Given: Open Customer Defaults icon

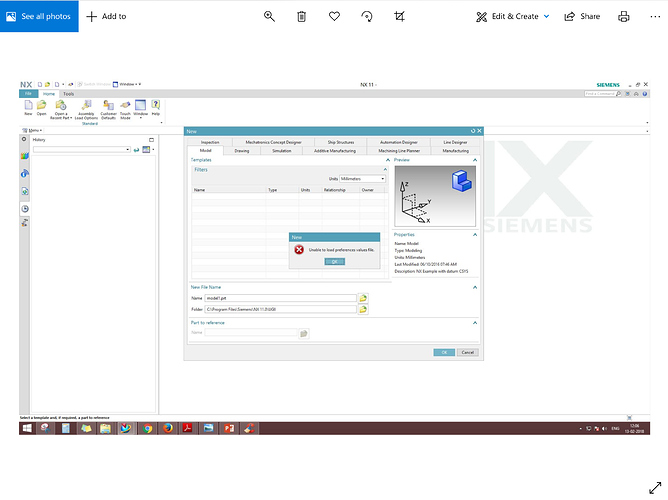Looking at the screenshot, I should click(109, 110).
